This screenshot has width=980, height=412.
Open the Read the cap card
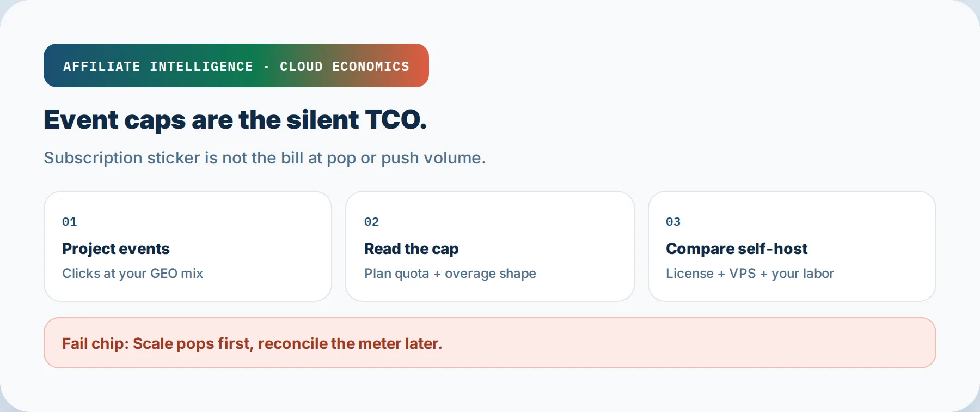tap(490, 246)
